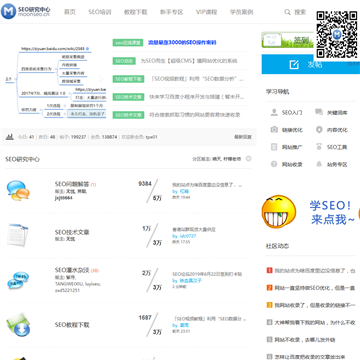
Task: Open the SEO入门 link
Action: pos(292,113)
